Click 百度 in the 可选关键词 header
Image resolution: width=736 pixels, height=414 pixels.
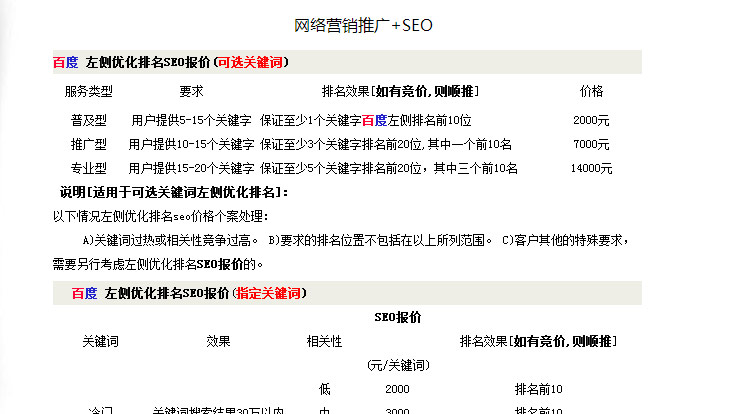click(x=65, y=62)
